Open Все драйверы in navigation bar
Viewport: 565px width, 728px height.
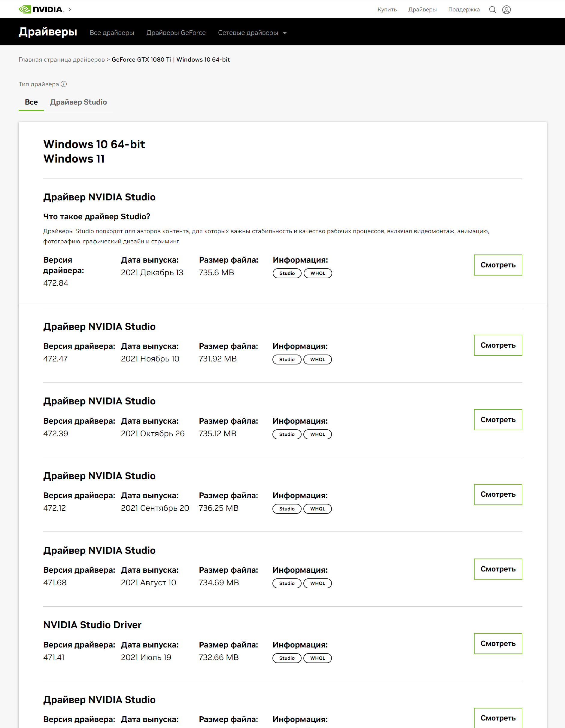112,33
